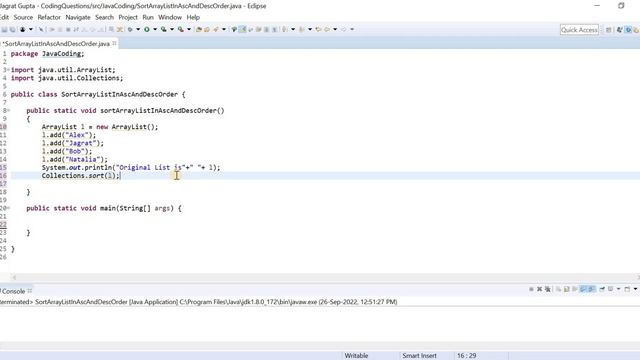Open the Project menu
The height and width of the screenshot is (360, 640).
coord(128,17)
